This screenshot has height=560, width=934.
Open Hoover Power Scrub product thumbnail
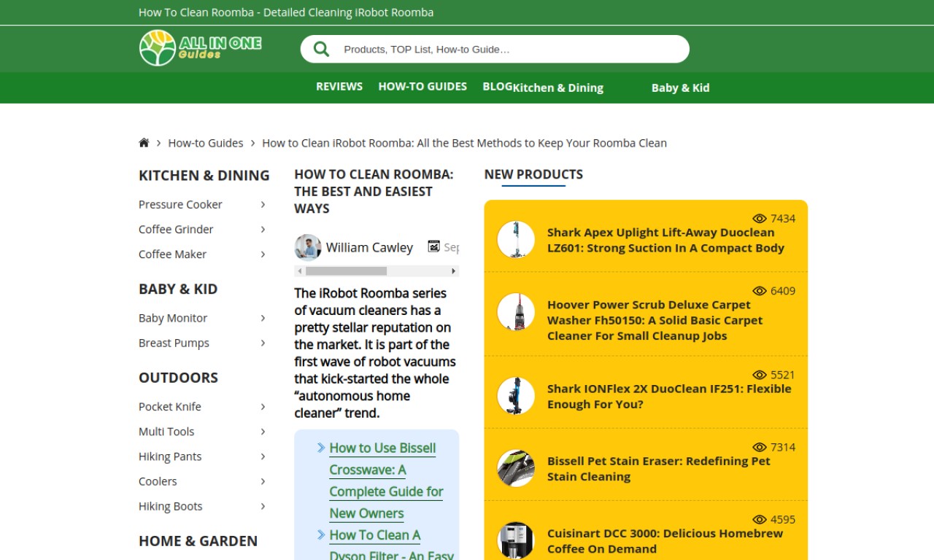coord(516,311)
